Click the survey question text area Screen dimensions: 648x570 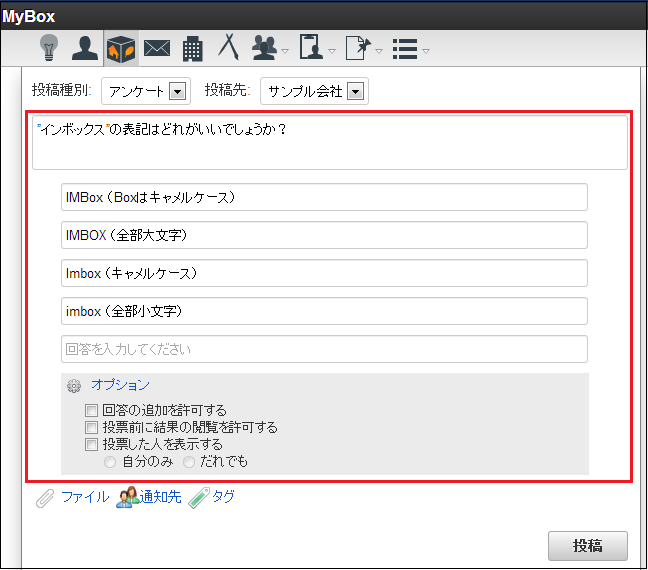coord(330,143)
